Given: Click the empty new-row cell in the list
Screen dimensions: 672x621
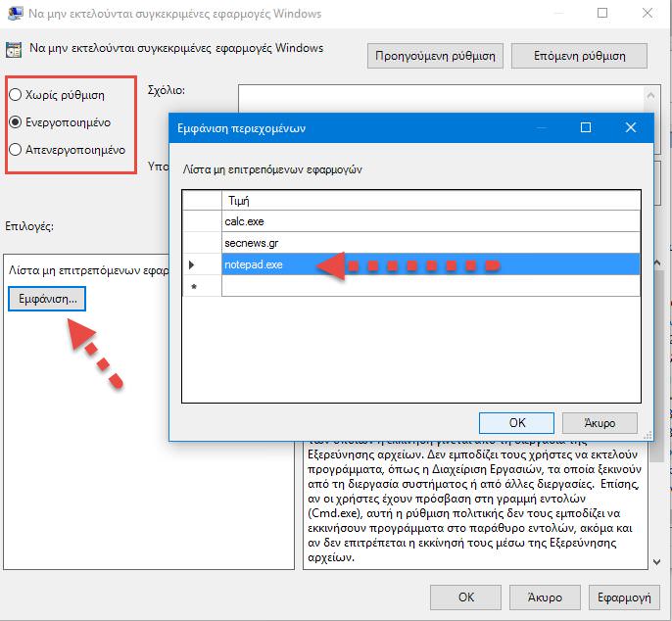Looking at the screenshot, I should pos(431,286).
